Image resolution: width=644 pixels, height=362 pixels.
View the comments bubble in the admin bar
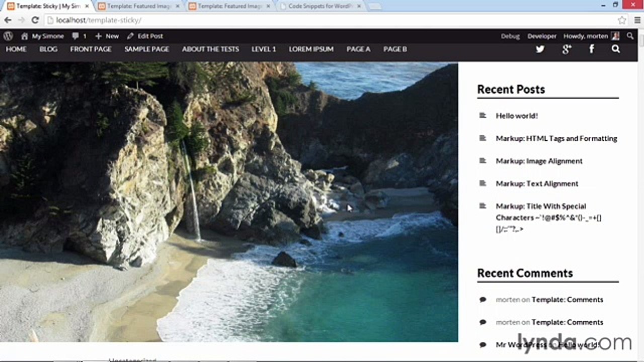[79, 36]
